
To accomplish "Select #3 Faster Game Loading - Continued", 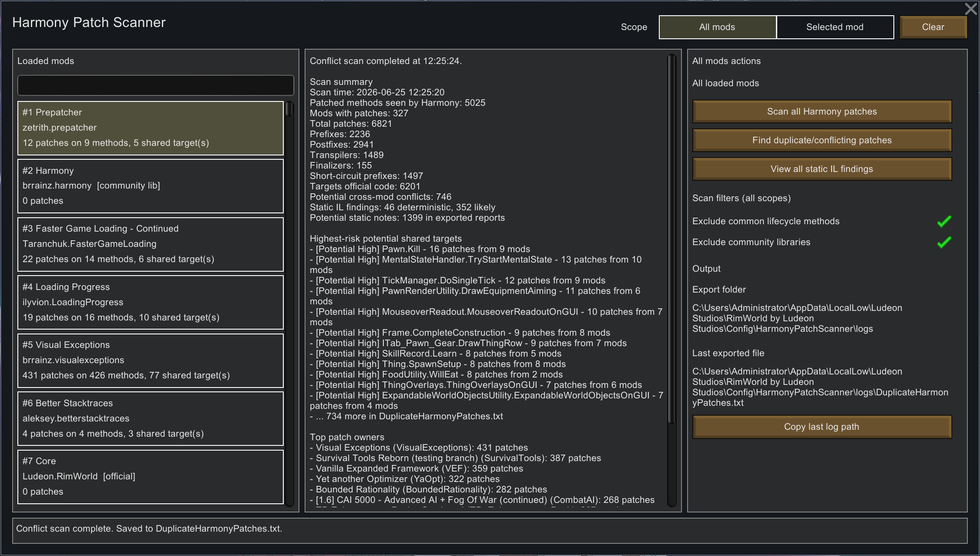I will (x=151, y=244).
